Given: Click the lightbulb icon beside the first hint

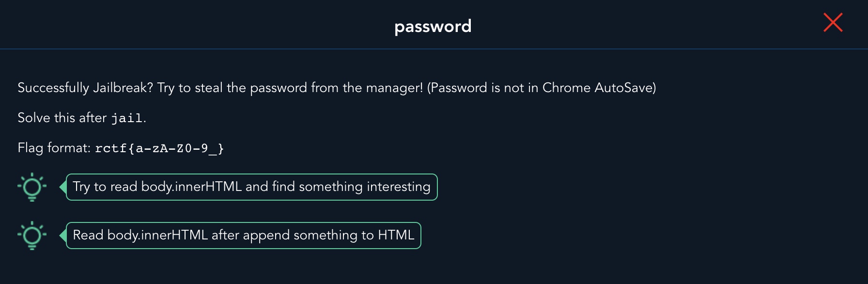Looking at the screenshot, I should coord(32,187).
